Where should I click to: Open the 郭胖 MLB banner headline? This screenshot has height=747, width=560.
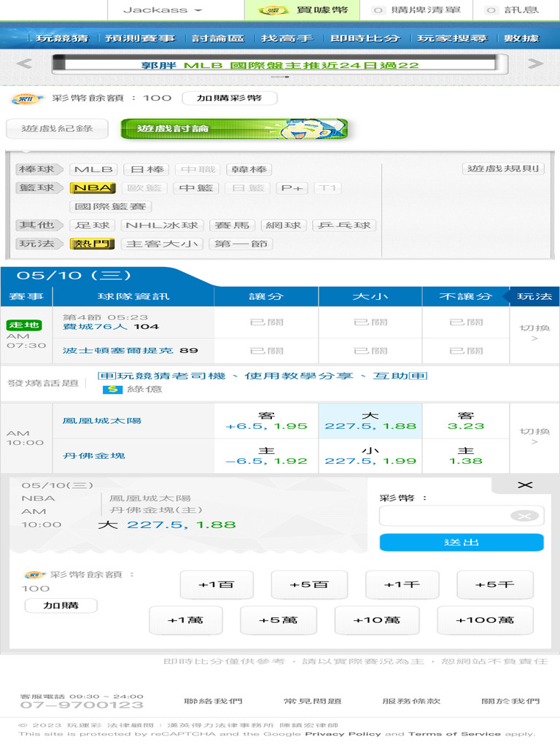pyautogui.click(x=279, y=65)
